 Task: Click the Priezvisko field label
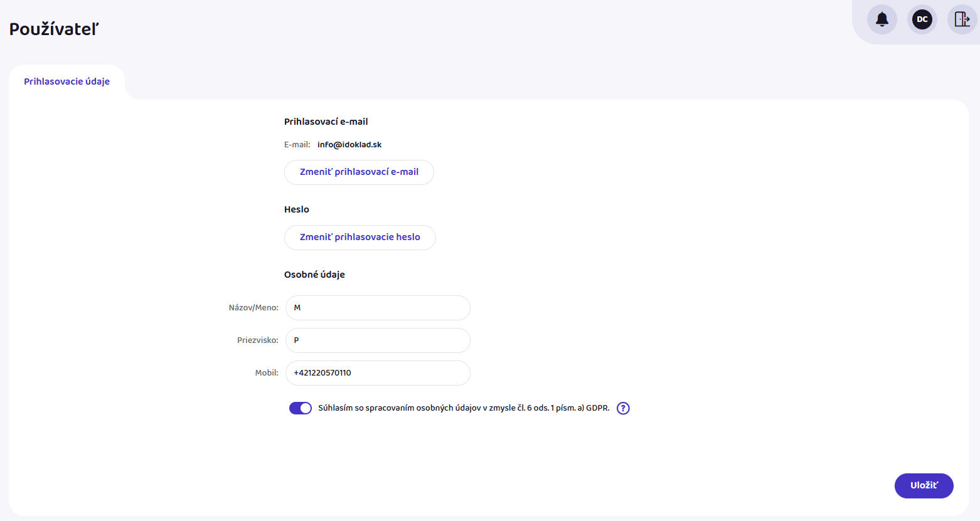257,340
